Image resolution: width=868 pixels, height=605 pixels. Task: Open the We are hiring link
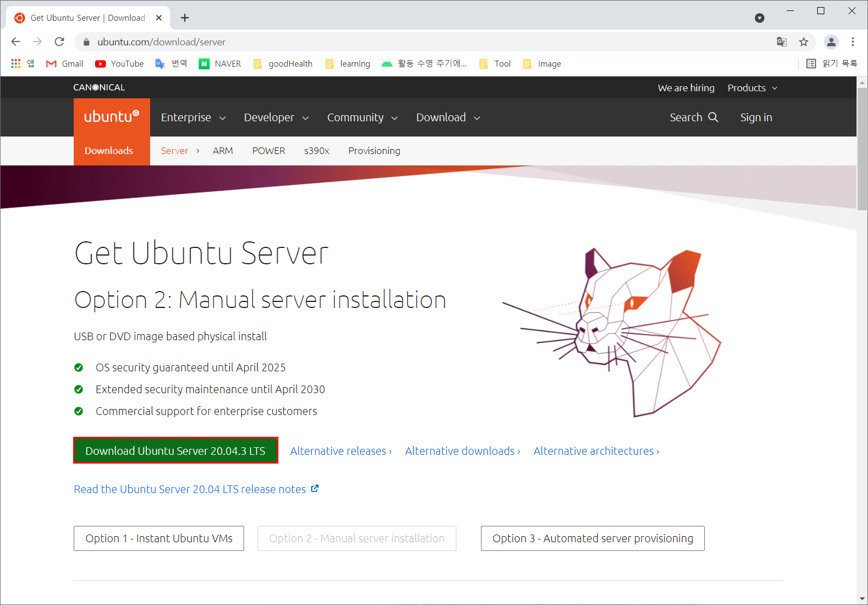[x=686, y=88]
